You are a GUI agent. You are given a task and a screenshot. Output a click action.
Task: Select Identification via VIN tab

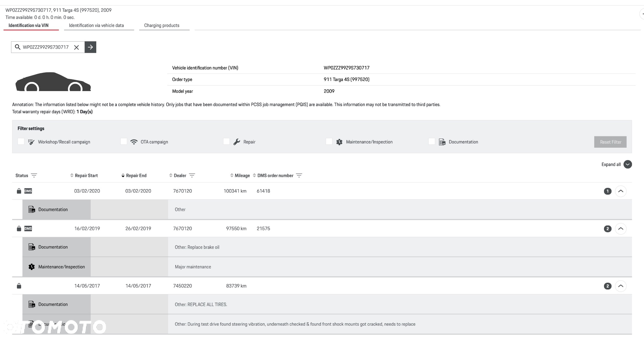click(x=29, y=25)
